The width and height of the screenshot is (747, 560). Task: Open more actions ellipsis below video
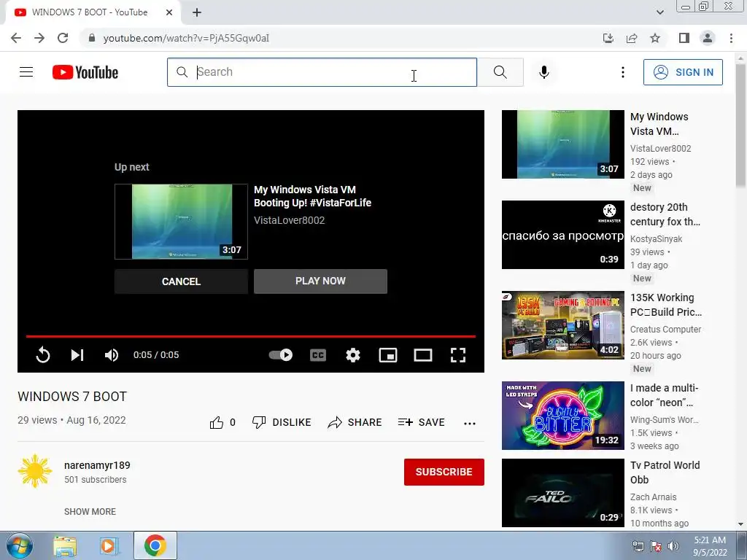470,424
